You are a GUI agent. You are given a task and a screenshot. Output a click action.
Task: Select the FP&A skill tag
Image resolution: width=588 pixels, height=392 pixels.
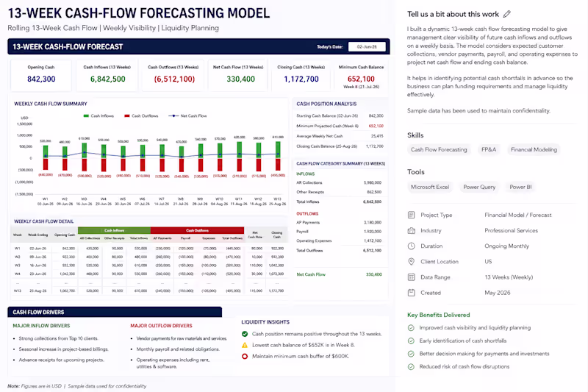(x=489, y=150)
